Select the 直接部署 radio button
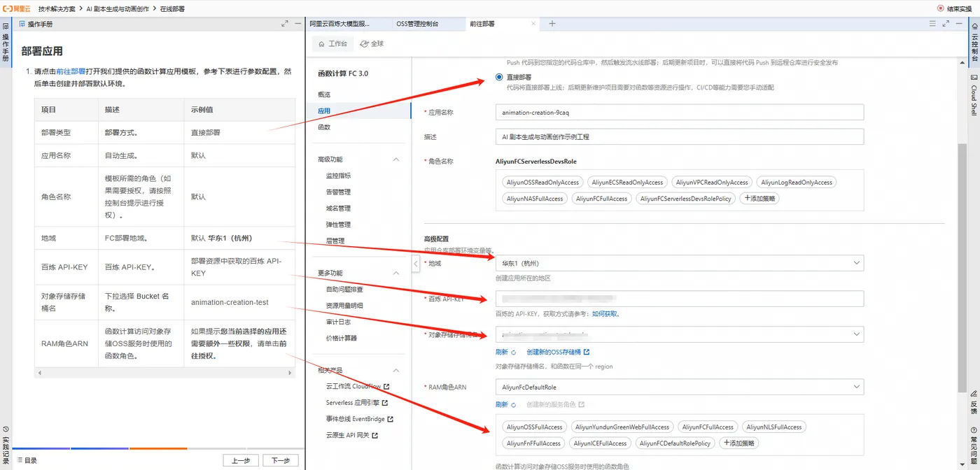The image size is (980, 470). coord(499,77)
